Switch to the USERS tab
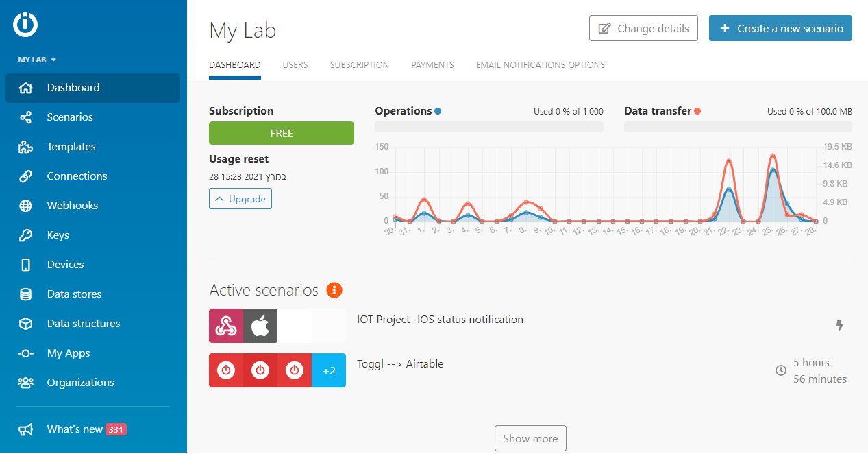 (295, 65)
